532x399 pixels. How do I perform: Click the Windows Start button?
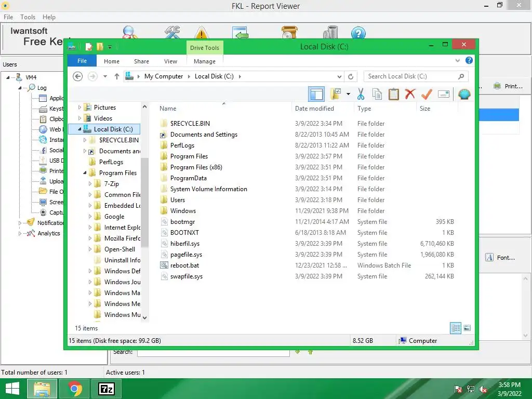click(x=12, y=389)
